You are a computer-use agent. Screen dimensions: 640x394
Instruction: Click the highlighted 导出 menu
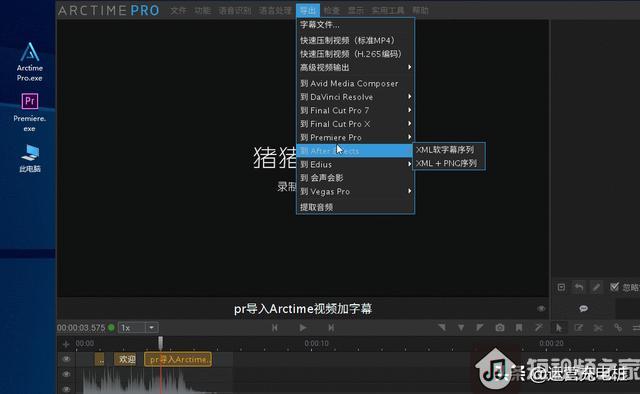pyautogui.click(x=308, y=10)
